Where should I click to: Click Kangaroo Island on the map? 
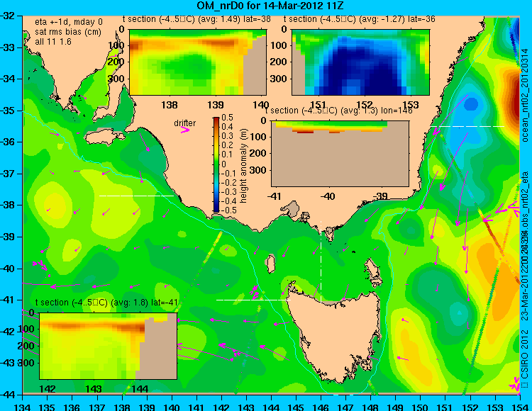tap(104, 137)
